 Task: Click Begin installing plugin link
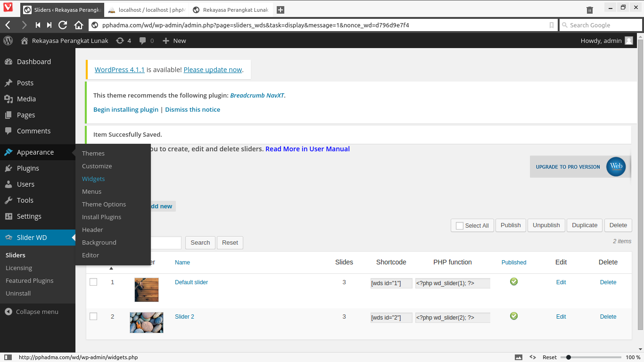coord(126,109)
